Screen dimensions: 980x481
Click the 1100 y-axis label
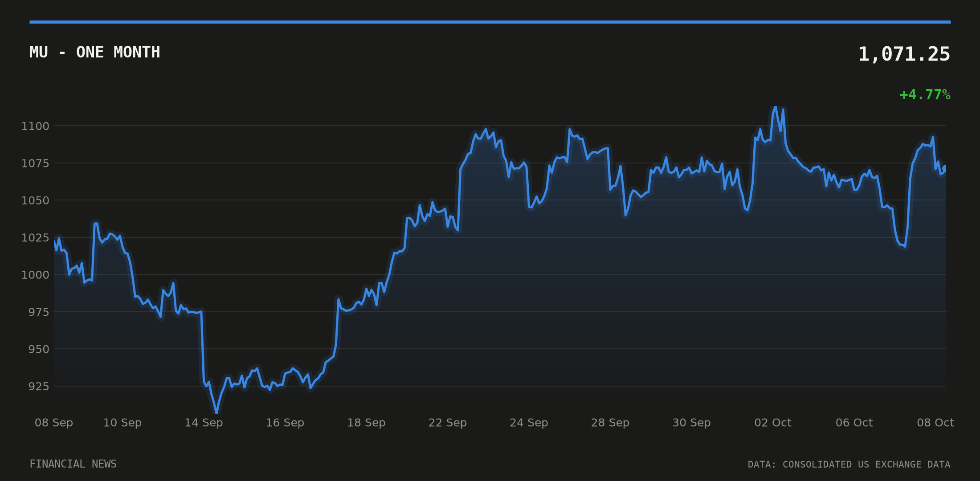click(x=35, y=126)
